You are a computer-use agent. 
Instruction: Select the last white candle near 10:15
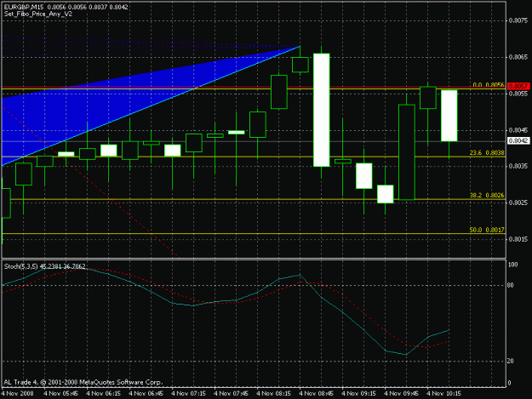(x=449, y=115)
